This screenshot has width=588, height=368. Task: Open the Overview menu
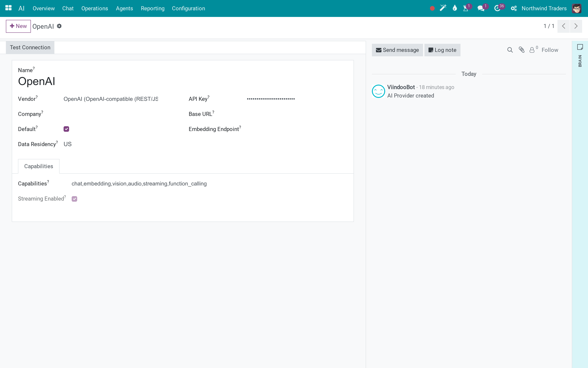click(x=44, y=8)
